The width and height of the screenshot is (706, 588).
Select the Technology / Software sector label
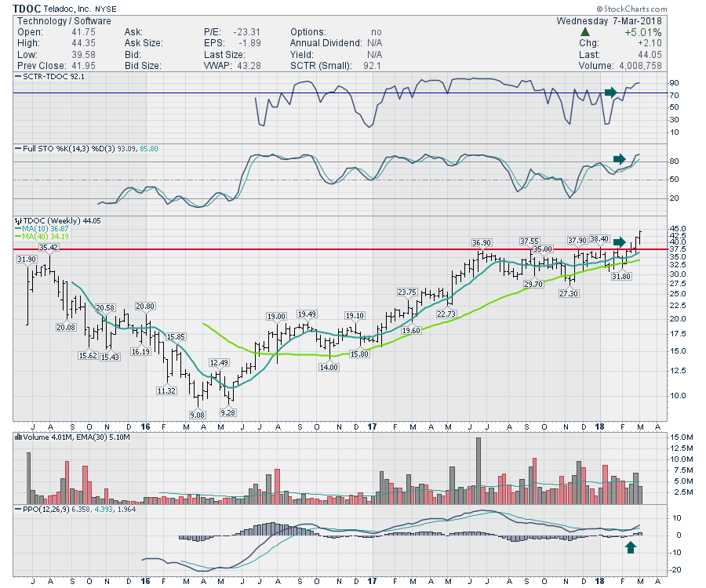coord(64,21)
